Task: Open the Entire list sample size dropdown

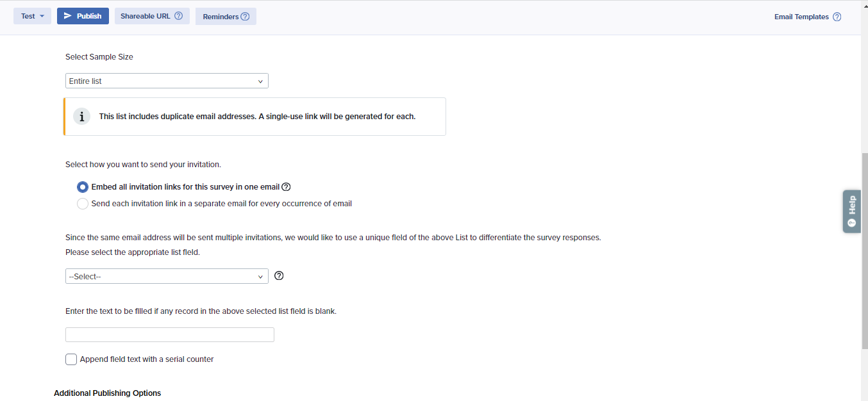Action: point(167,81)
